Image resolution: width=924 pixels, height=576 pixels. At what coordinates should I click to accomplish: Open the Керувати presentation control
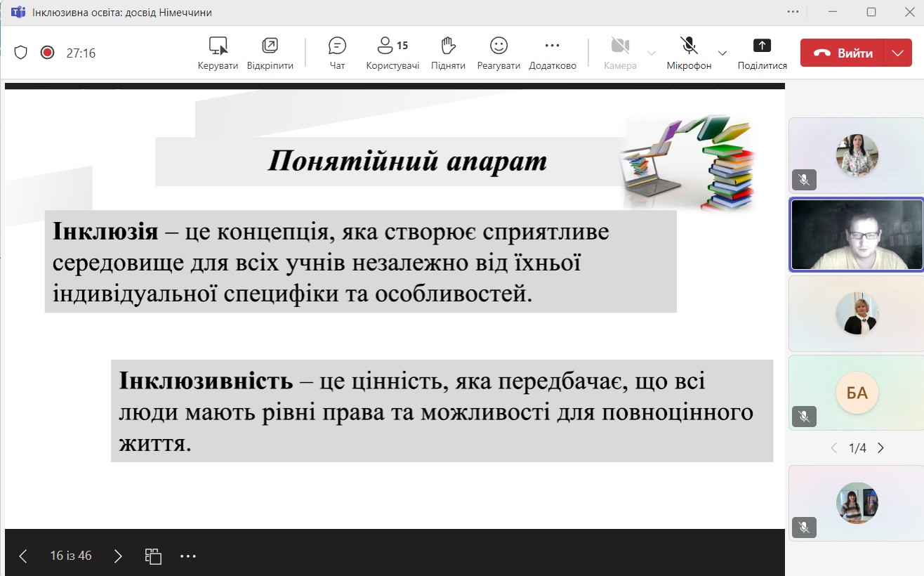point(218,53)
